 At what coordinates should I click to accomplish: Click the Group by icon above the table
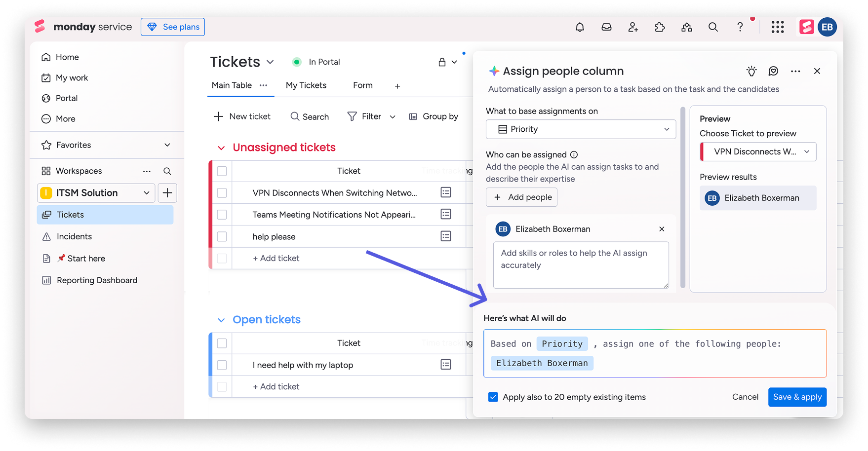(413, 116)
